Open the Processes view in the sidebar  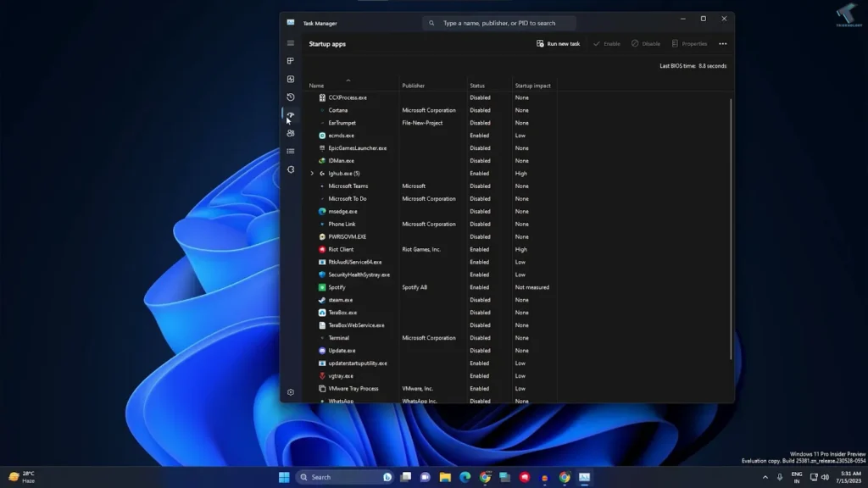pyautogui.click(x=291, y=60)
